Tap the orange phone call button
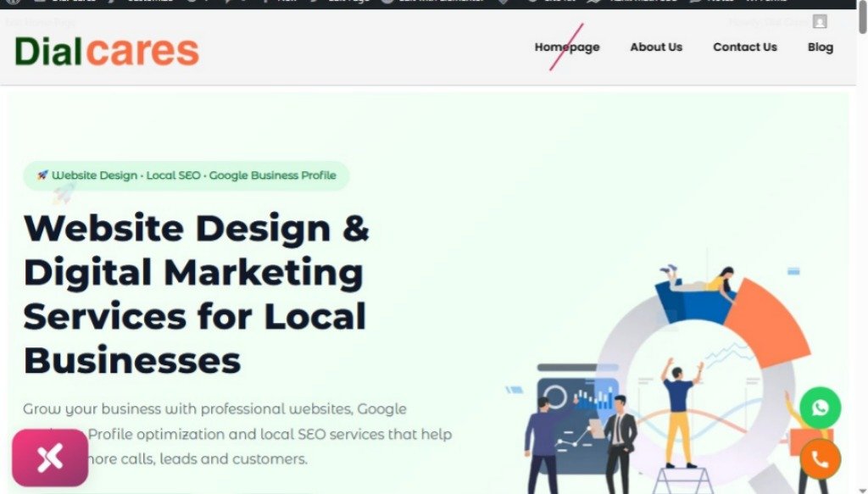This screenshot has width=868, height=494. point(820,459)
